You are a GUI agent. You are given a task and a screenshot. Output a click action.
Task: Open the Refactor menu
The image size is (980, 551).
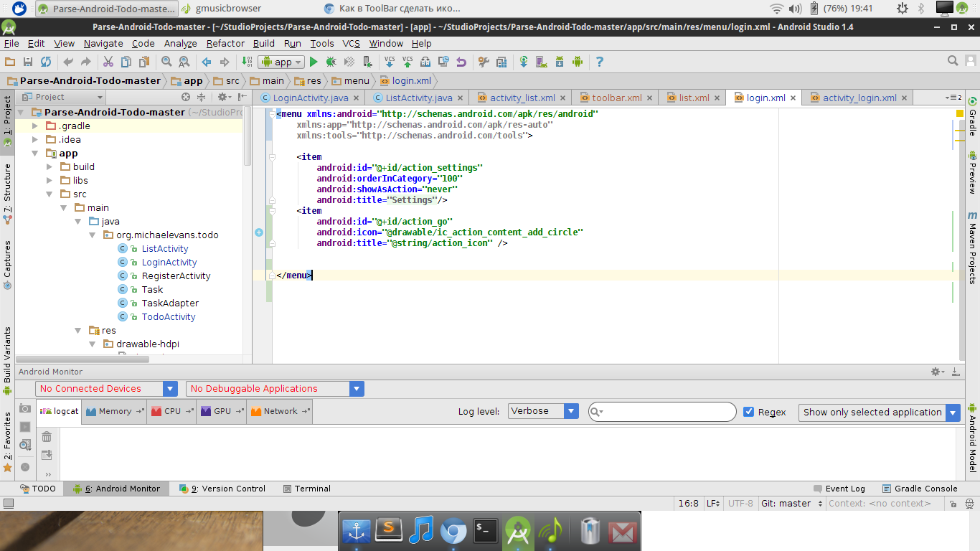pos(225,43)
